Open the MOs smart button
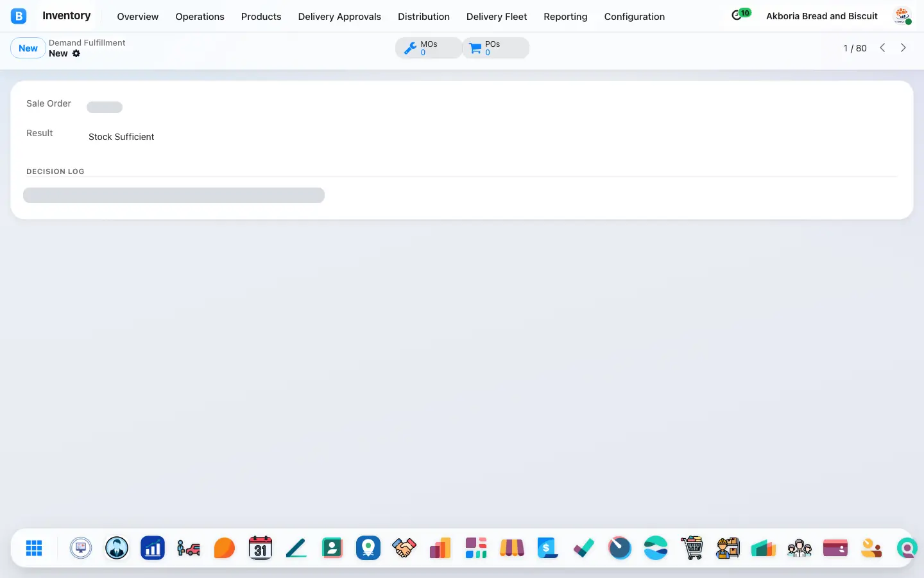924x578 pixels. [x=429, y=48]
